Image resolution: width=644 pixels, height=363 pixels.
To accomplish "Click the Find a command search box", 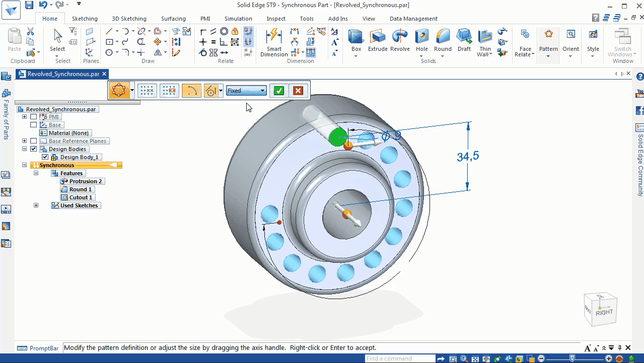I will 400,358.
